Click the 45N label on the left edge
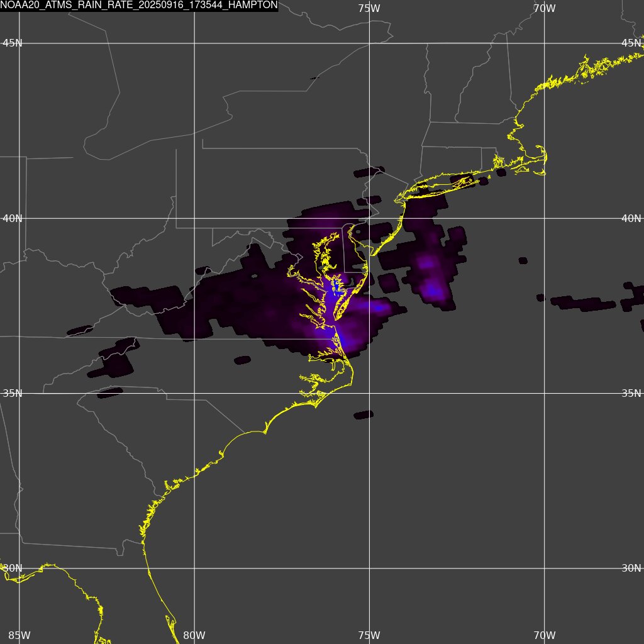 (x=13, y=43)
